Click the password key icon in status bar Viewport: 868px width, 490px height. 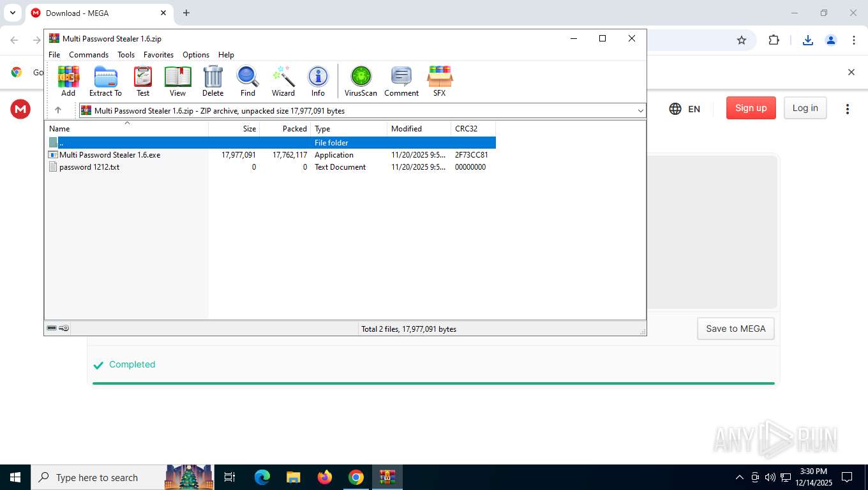click(64, 329)
